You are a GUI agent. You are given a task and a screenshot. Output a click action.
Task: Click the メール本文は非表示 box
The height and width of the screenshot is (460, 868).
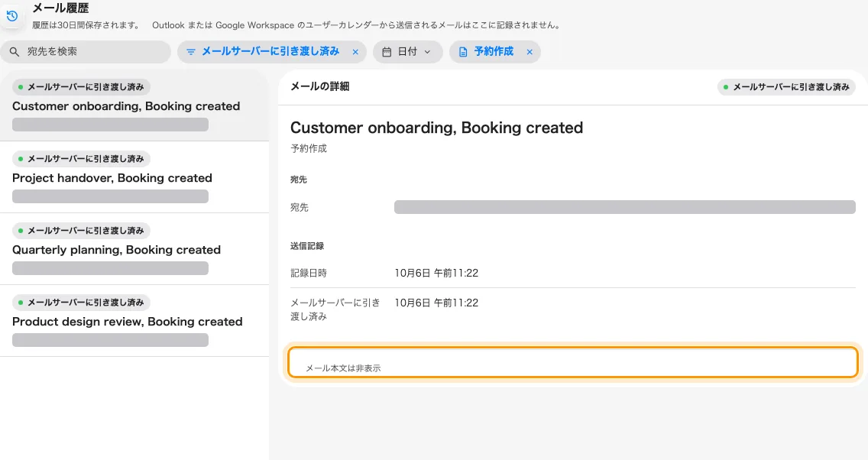click(573, 363)
